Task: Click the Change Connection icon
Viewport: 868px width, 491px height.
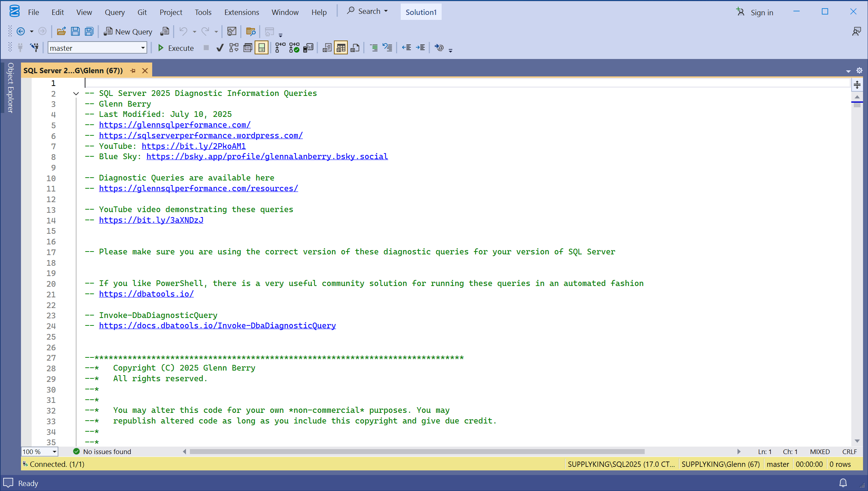Action: tap(34, 48)
